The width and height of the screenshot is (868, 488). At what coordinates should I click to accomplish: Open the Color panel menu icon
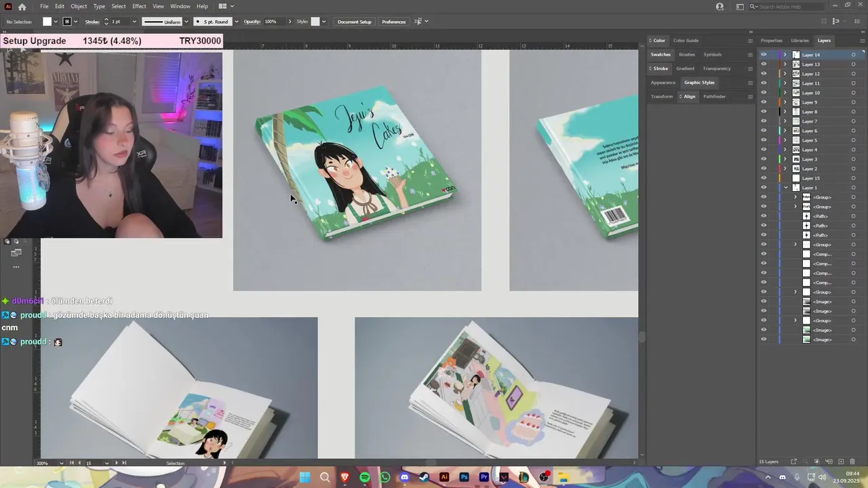pyautogui.click(x=750, y=41)
